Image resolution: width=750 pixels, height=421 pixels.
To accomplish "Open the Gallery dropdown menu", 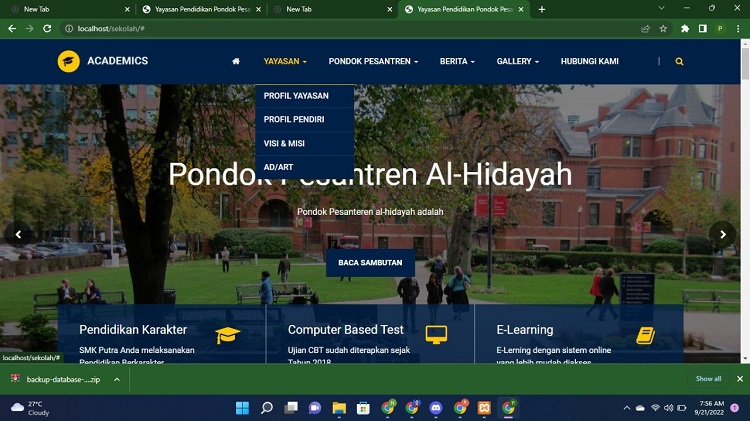I will tap(517, 61).
